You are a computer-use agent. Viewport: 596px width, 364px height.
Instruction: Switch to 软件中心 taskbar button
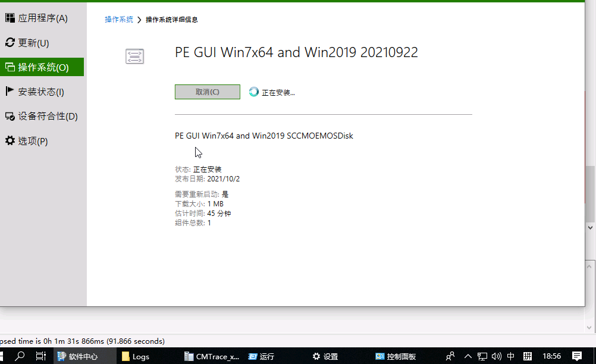click(x=84, y=356)
